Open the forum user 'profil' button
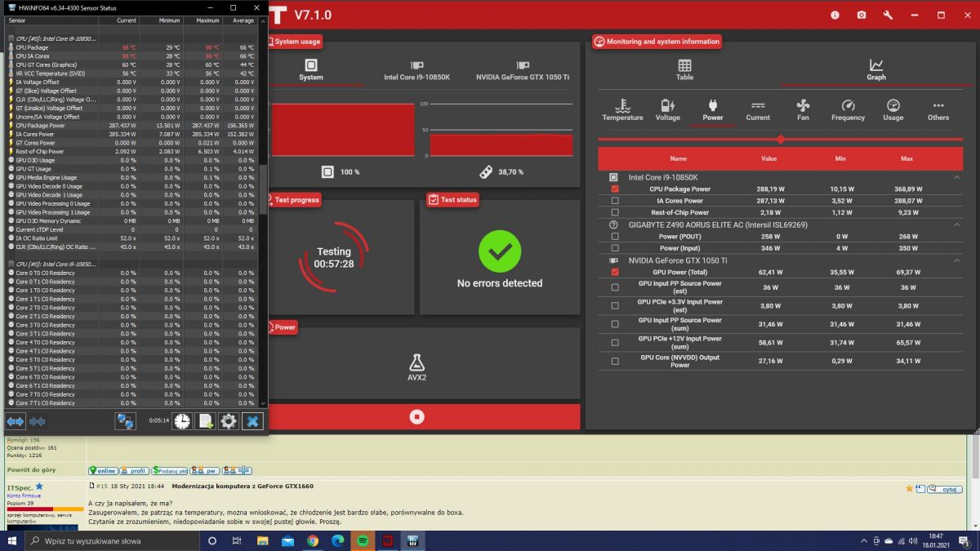This screenshot has height=551, width=980. coord(134,471)
